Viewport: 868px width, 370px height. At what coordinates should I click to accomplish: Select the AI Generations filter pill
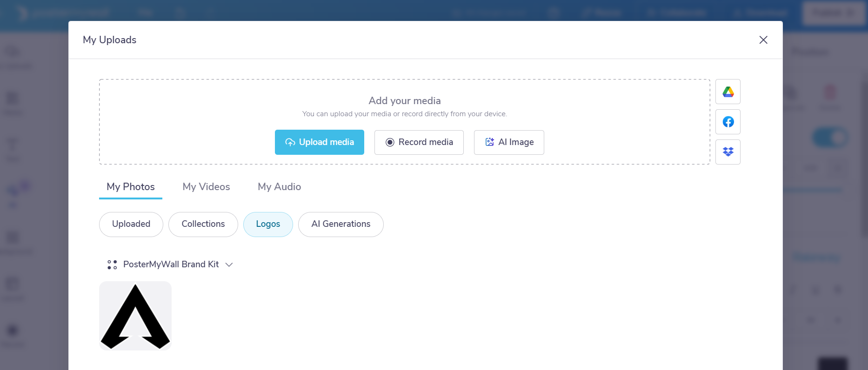pos(341,224)
